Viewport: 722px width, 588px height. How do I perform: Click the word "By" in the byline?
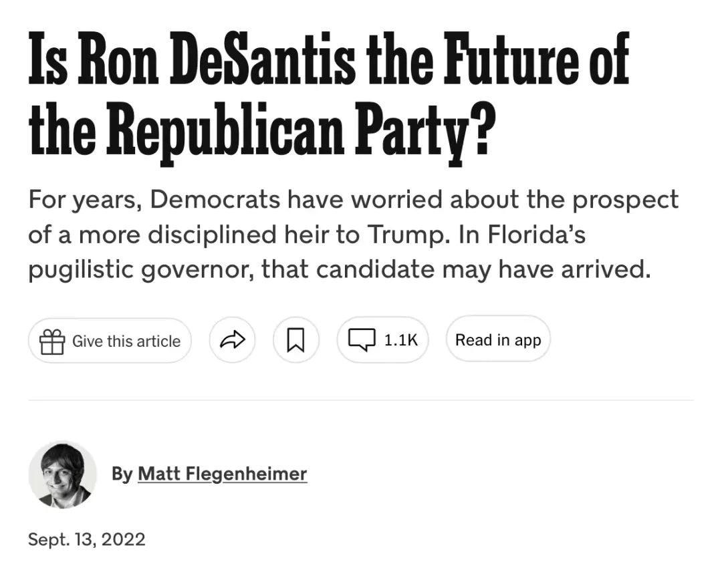pyautogui.click(x=122, y=474)
